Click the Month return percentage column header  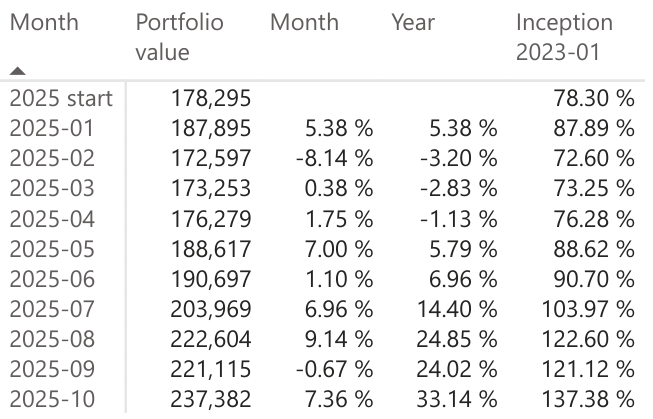click(304, 22)
